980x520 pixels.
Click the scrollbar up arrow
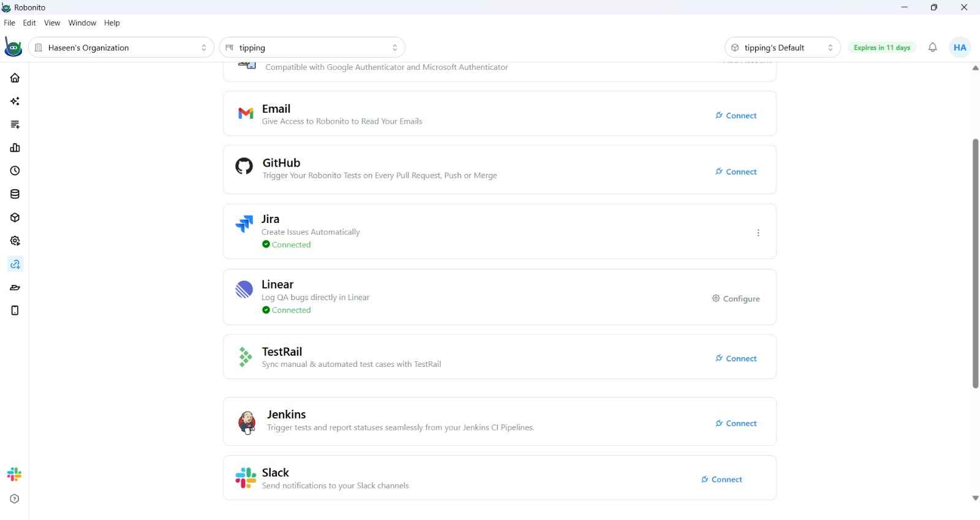coord(975,68)
